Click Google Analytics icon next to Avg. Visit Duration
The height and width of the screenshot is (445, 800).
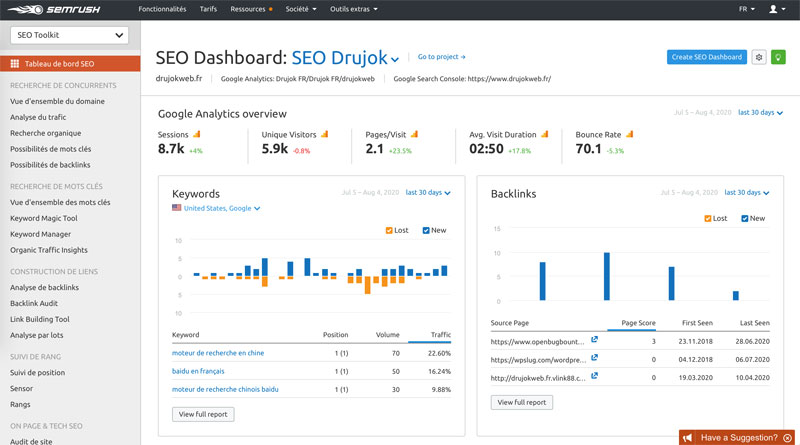(x=544, y=134)
